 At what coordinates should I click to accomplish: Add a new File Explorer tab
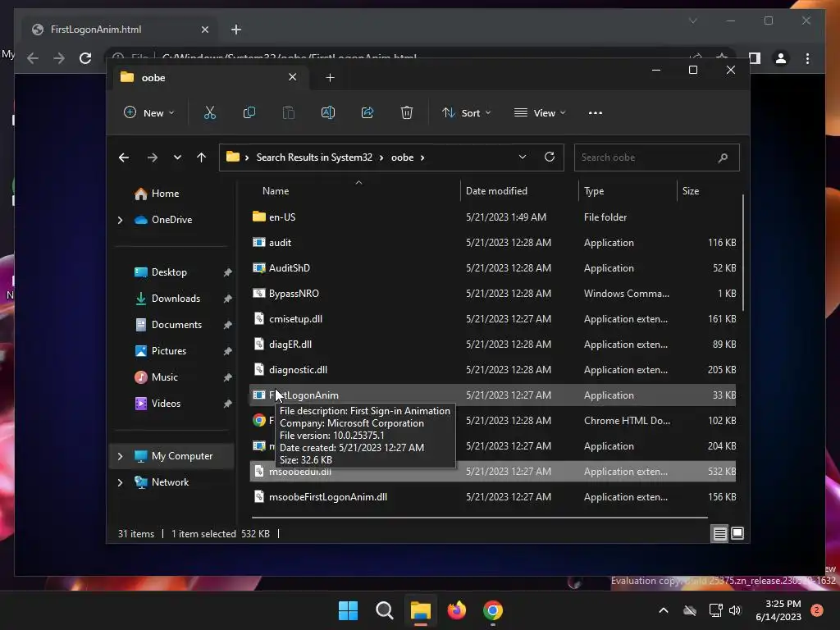tap(330, 78)
